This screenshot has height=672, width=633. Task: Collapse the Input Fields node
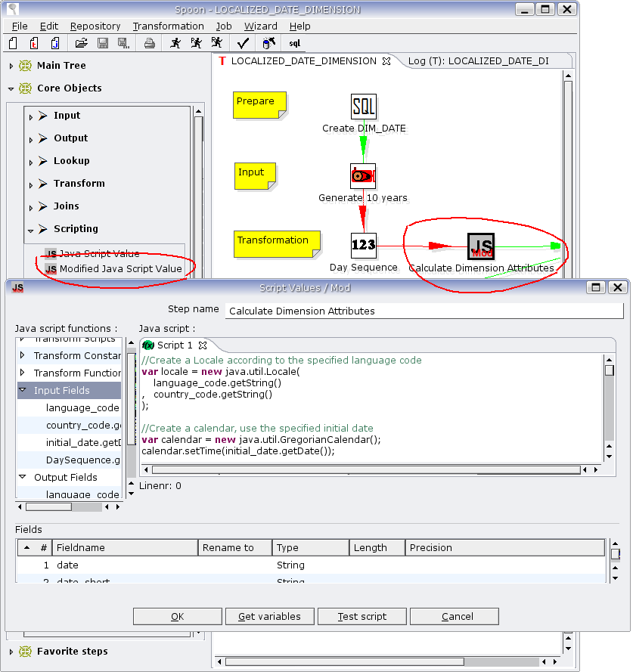click(23, 390)
